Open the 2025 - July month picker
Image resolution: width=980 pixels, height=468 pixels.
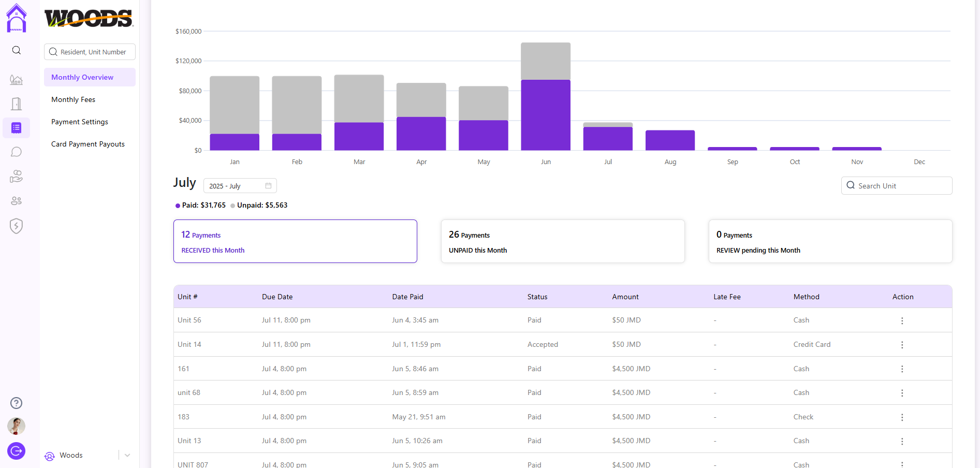click(x=240, y=186)
